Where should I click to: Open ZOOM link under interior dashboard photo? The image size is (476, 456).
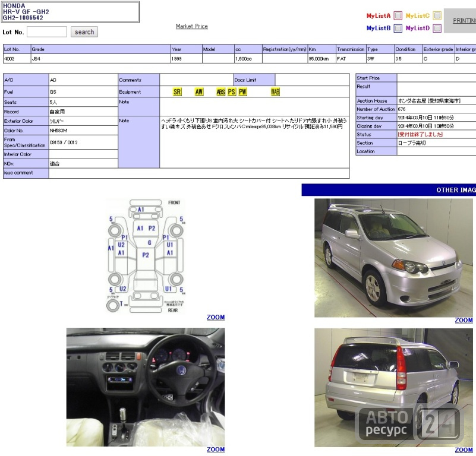point(216,449)
